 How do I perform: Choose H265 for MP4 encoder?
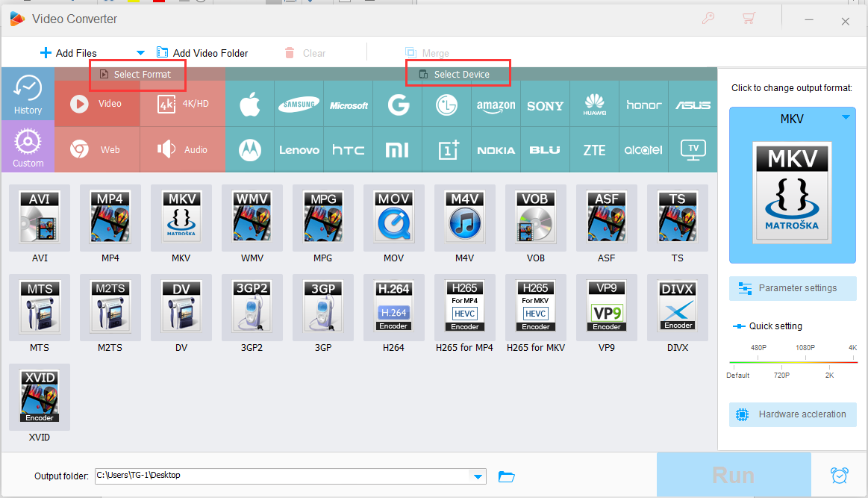coord(464,308)
